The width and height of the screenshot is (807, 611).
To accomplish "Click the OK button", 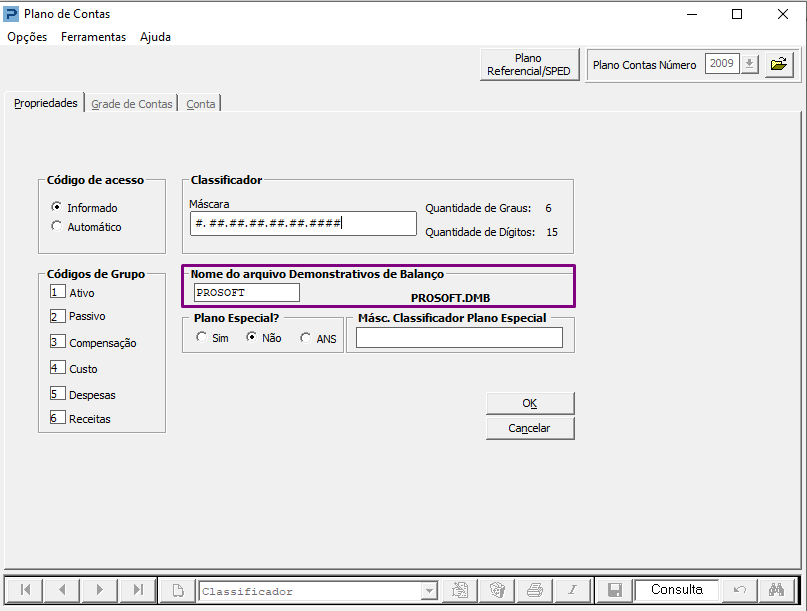I will click(x=530, y=403).
